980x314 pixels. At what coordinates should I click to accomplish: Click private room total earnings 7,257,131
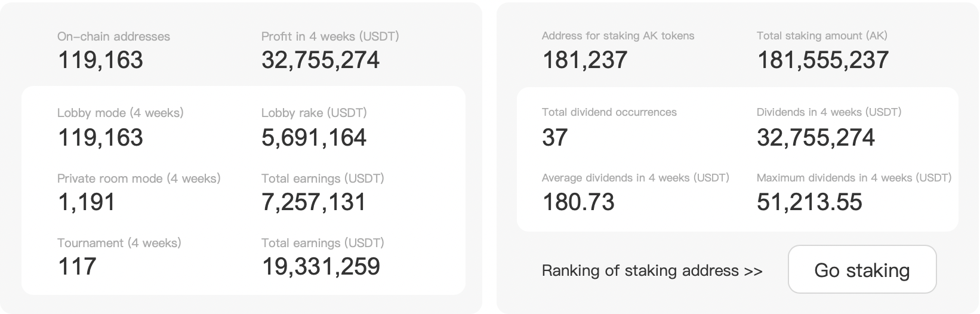click(313, 202)
